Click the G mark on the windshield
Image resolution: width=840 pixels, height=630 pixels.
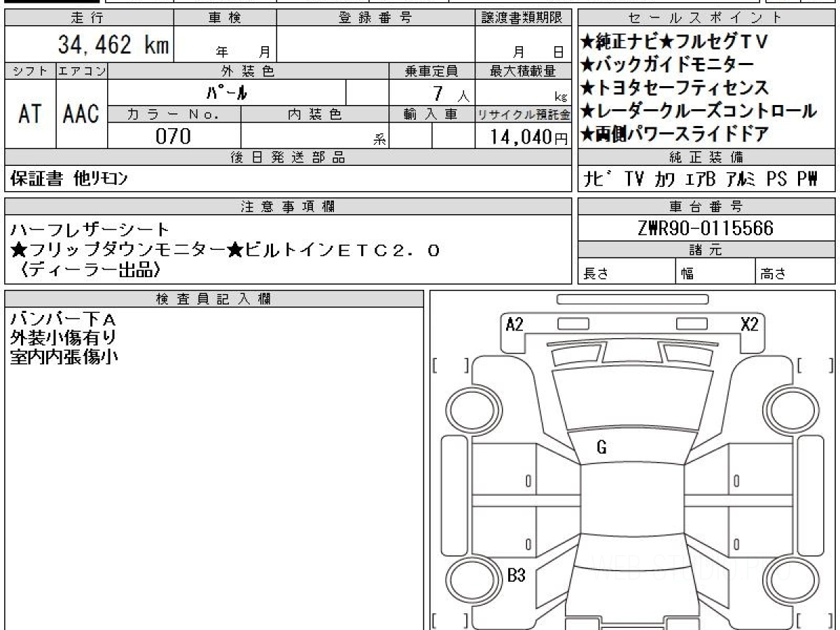[601, 448]
